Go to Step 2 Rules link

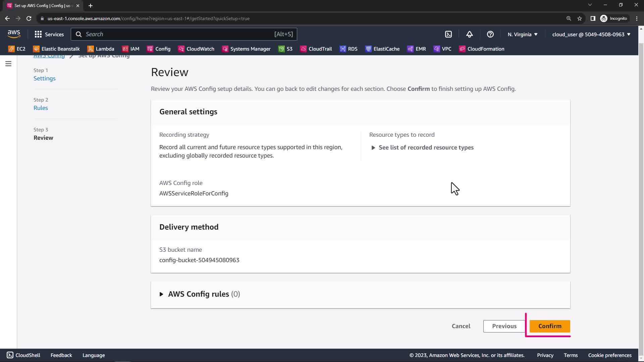click(41, 108)
